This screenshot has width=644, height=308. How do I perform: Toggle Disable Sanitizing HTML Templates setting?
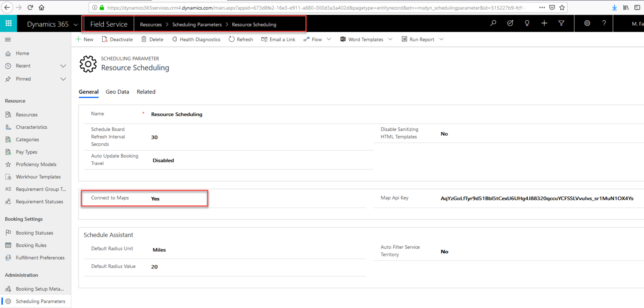pyautogui.click(x=444, y=134)
